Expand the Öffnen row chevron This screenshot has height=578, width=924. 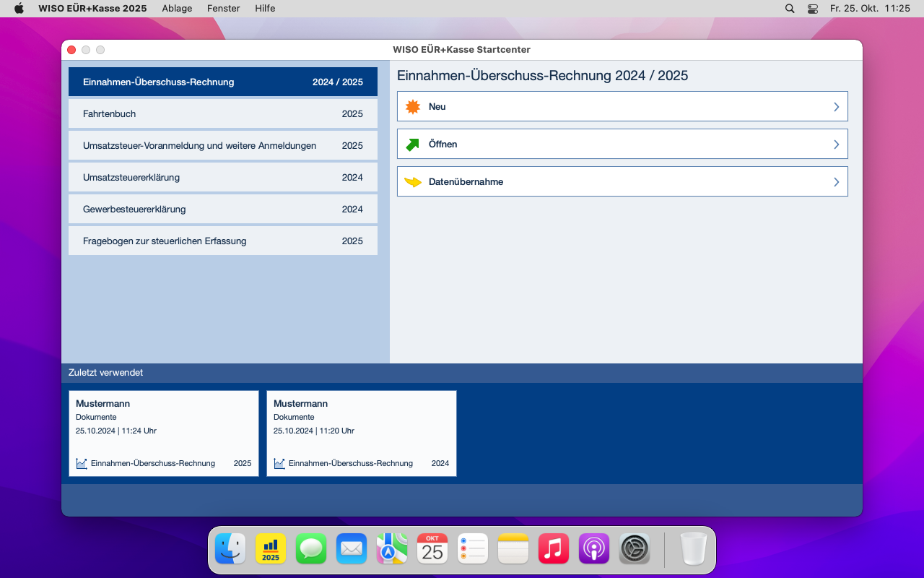click(x=837, y=144)
